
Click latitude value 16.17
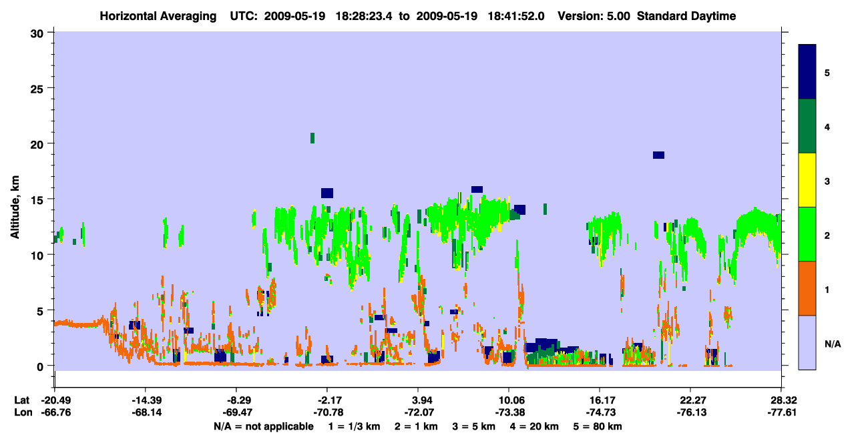(600, 400)
